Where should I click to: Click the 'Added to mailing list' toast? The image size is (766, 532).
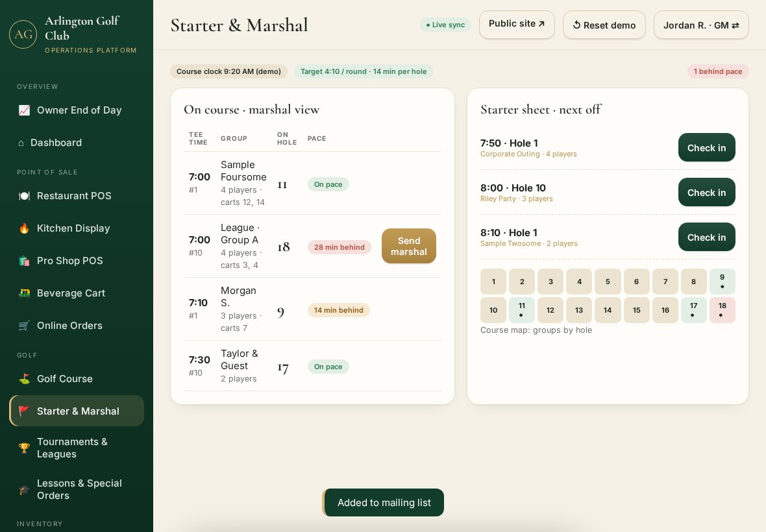pyautogui.click(x=384, y=503)
